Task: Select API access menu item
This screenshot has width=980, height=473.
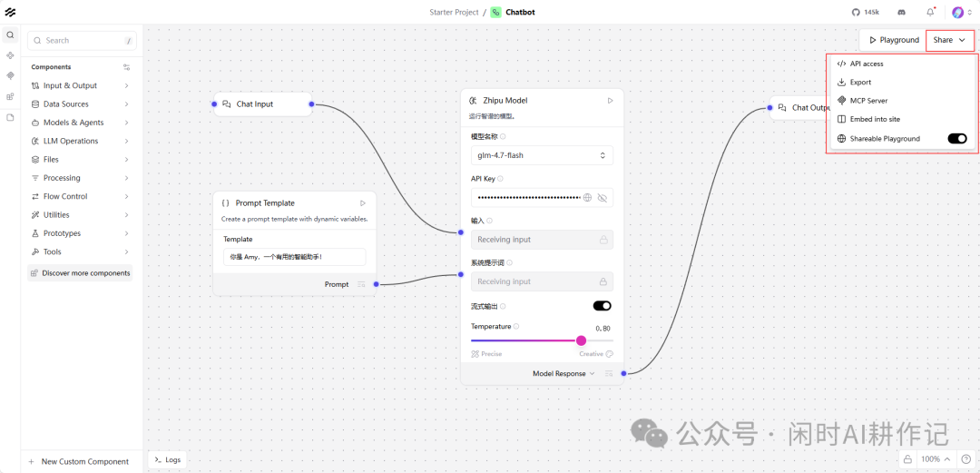Action: click(x=901, y=64)
